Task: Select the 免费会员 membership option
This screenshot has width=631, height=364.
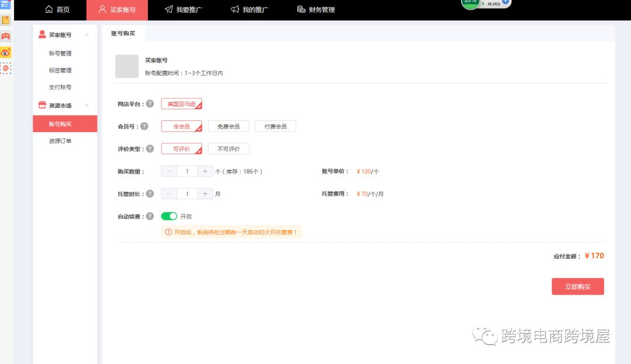Action: coord(228,126)
